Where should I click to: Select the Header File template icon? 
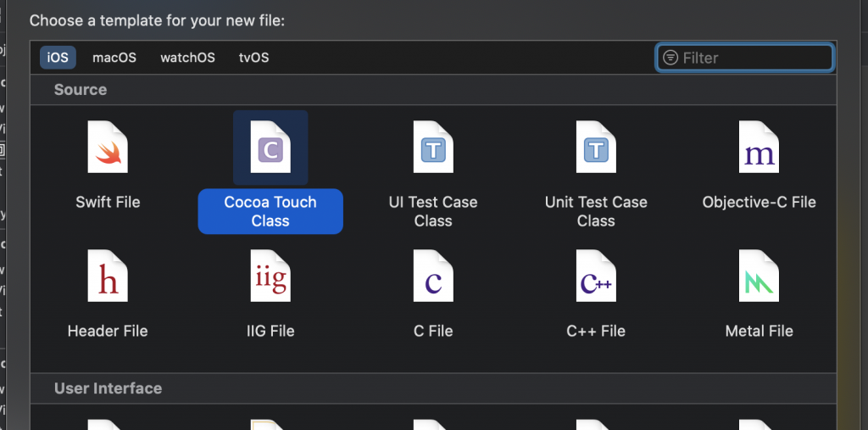pos(108,276)
